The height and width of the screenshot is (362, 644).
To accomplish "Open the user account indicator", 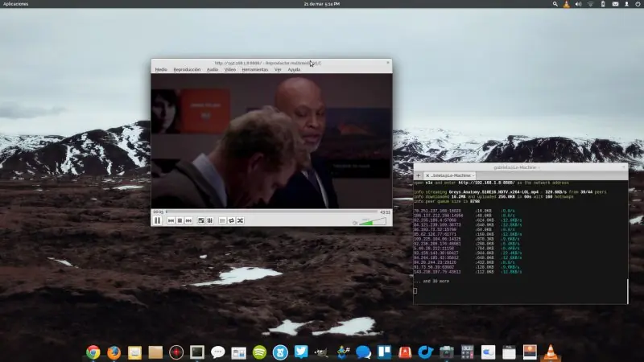I will tap(627, 4).
